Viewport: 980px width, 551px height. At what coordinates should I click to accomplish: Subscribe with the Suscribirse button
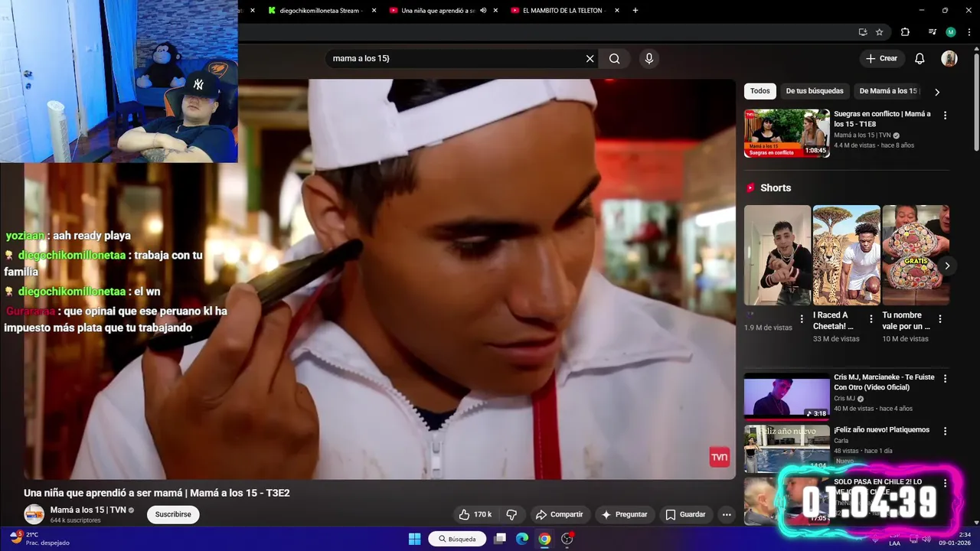point(173,514)
